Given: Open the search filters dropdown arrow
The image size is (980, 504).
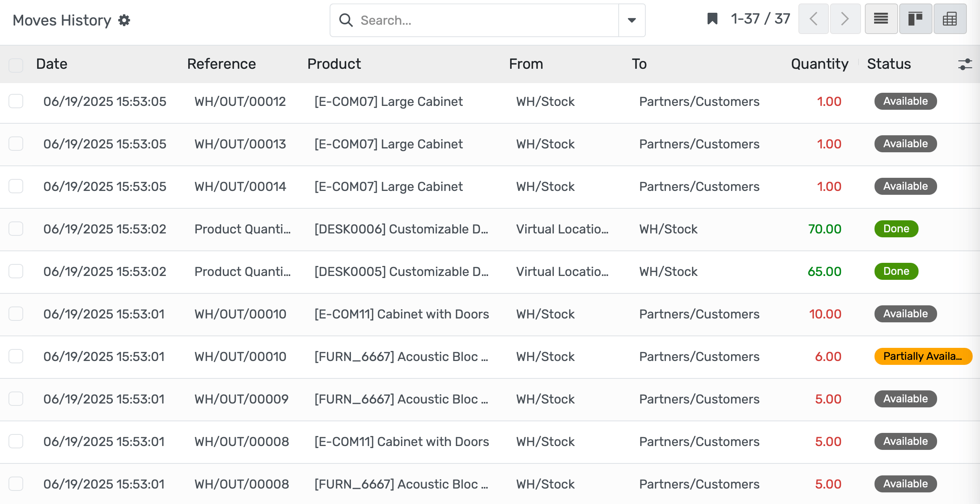Looking at the screenshot, I should (631, 20).
